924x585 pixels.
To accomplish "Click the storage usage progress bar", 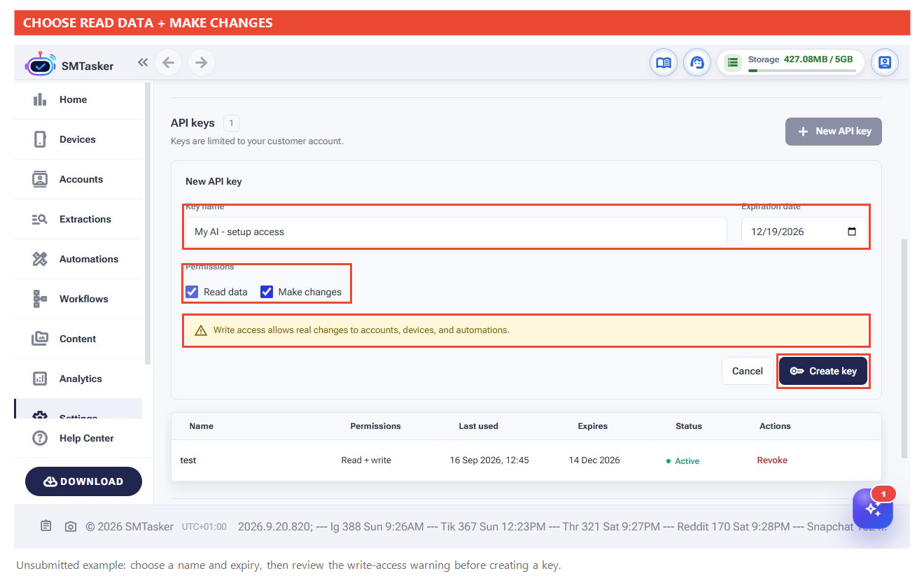I will (x=801, y=70).
